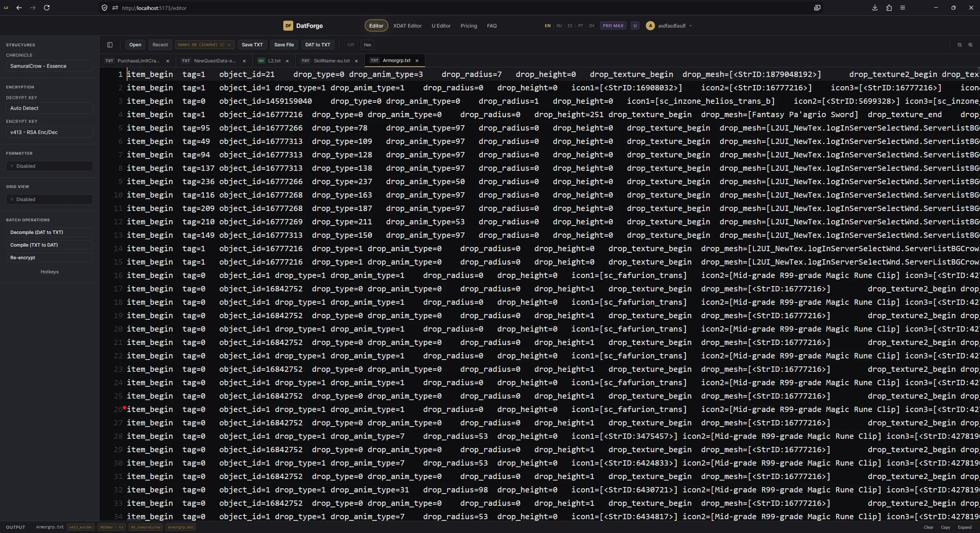
Task: Toggle the Formatter Disabled switch
Action: click(x=49, y=166)
